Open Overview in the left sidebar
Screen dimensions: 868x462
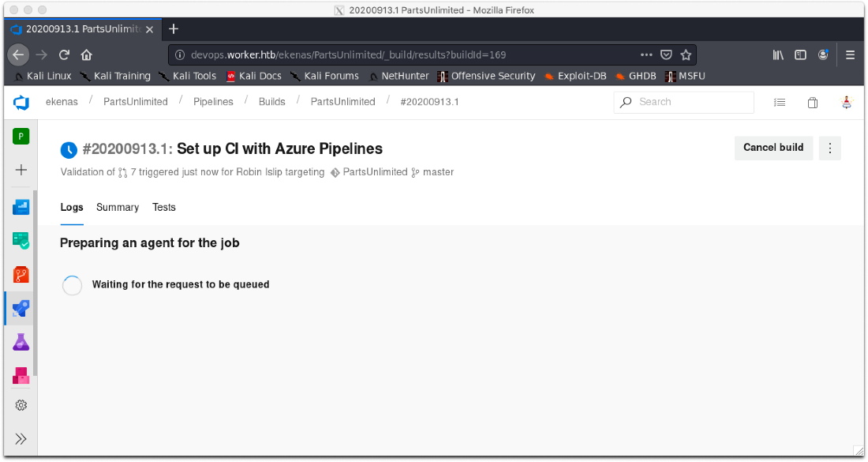click(x=21, y=207)
